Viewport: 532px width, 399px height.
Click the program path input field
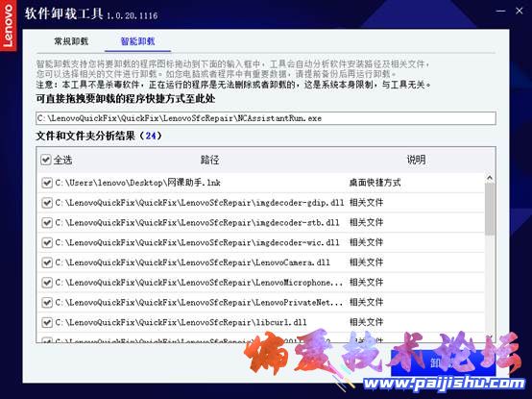pos(266,118)
